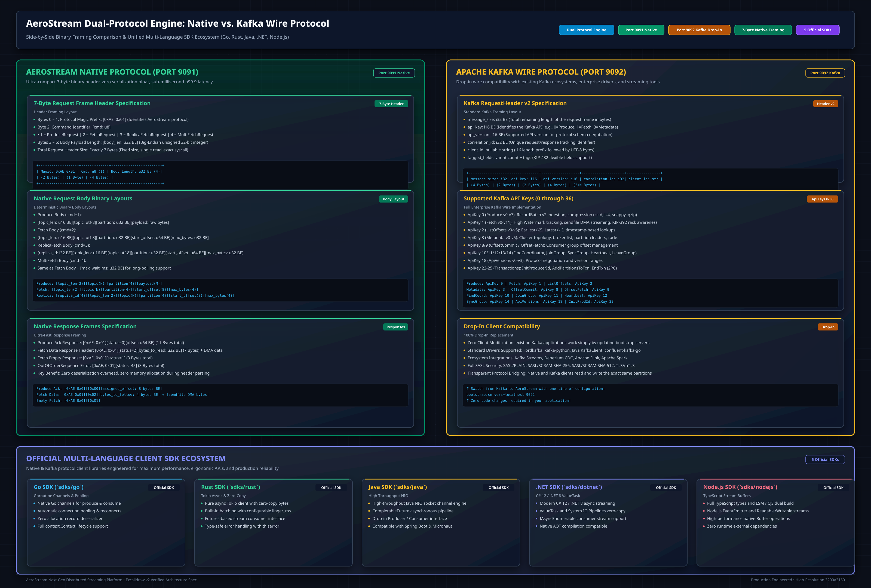Viewport: 871px width, 588px height.
Task: Click the outlined 5 Official SDKs tag
Action: coord(825,460)
